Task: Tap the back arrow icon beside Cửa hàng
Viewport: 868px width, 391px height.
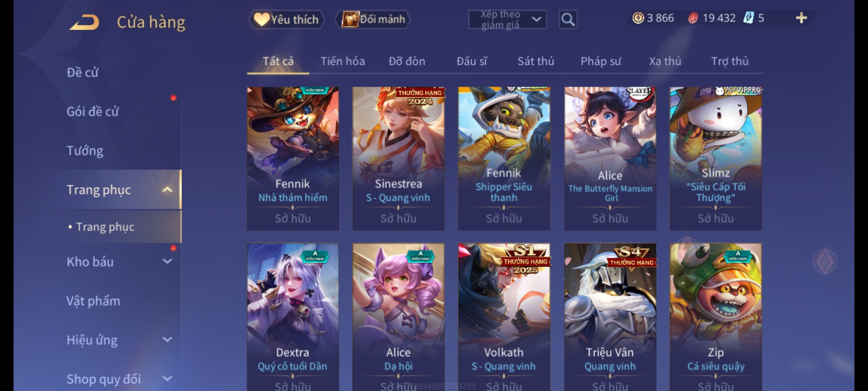Action: (x=84, y=22)
